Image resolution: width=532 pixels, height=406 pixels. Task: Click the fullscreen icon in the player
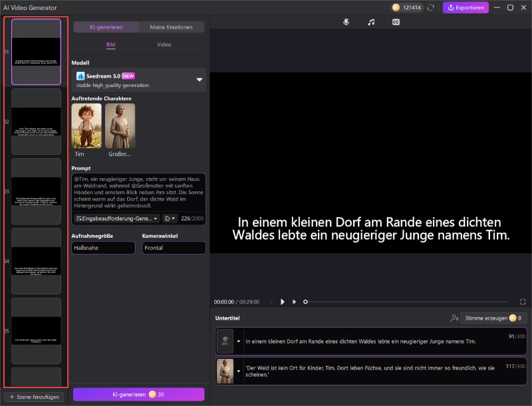[x=524, y=301]
